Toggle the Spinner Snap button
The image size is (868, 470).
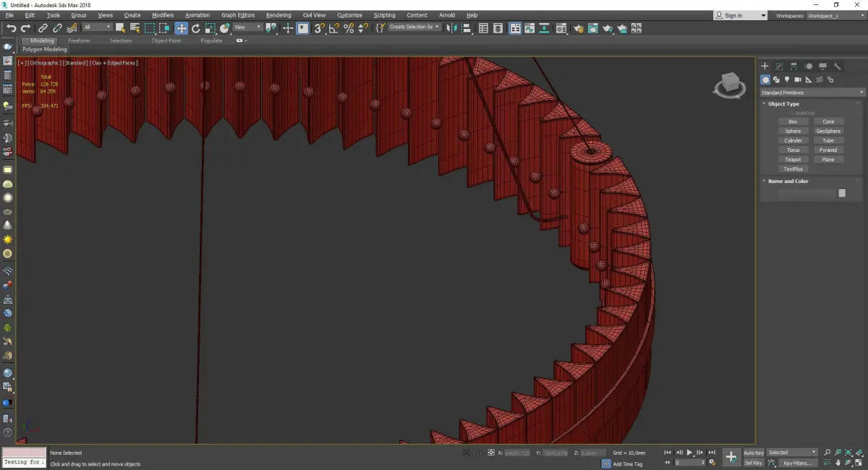coord(363,28)
